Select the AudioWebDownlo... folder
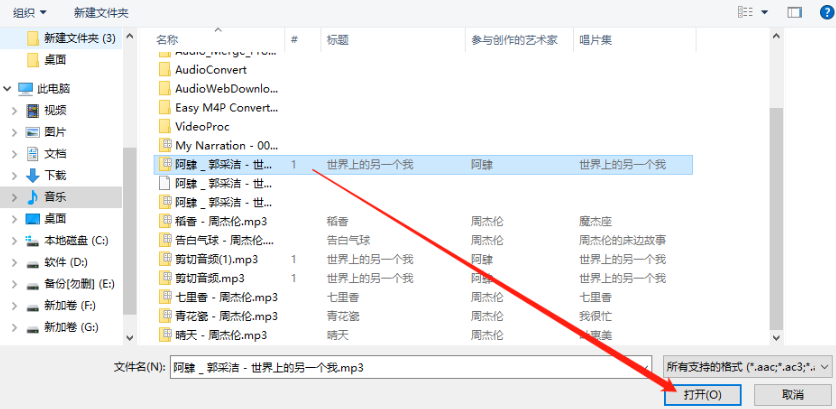Screen dimensions: 836x409 [x=226, y=89]
